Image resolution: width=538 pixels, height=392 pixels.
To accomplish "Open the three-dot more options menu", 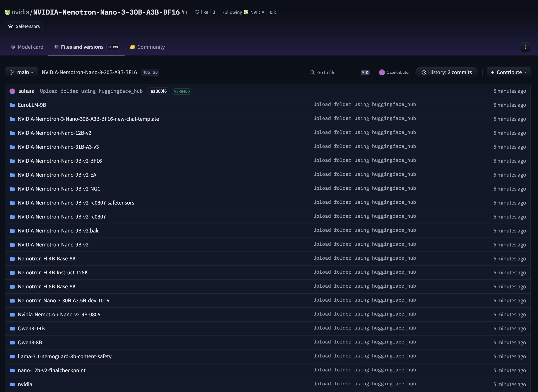I will pyautogui.click(x=525, y=47).
